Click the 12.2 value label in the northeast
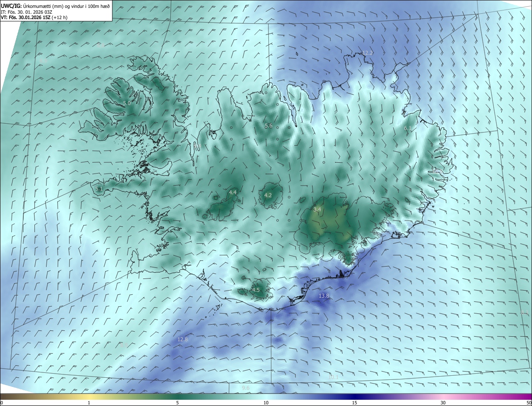The image size is (532, 406). pos(367,53)
